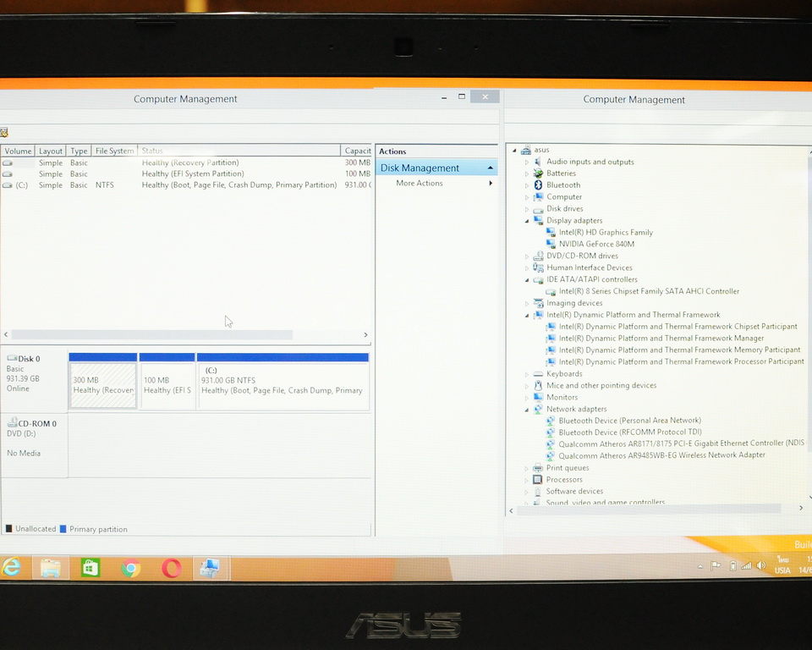
Task: Select the 100 MB EFI partition block
Action: (x=167, y=384)
